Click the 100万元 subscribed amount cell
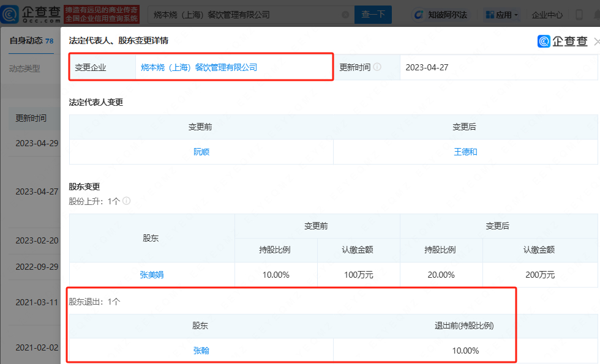Screen dimensions: 600x364 (359, 275)
